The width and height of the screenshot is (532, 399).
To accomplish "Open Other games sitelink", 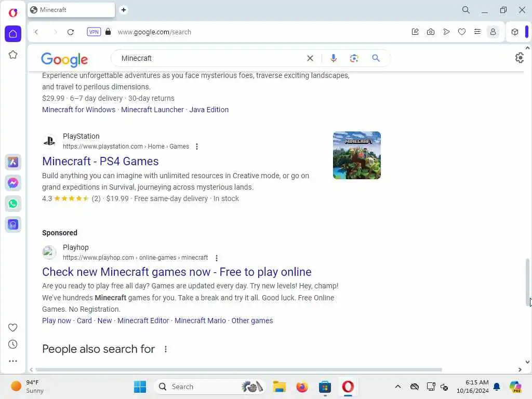I will (x=252, y=321).
